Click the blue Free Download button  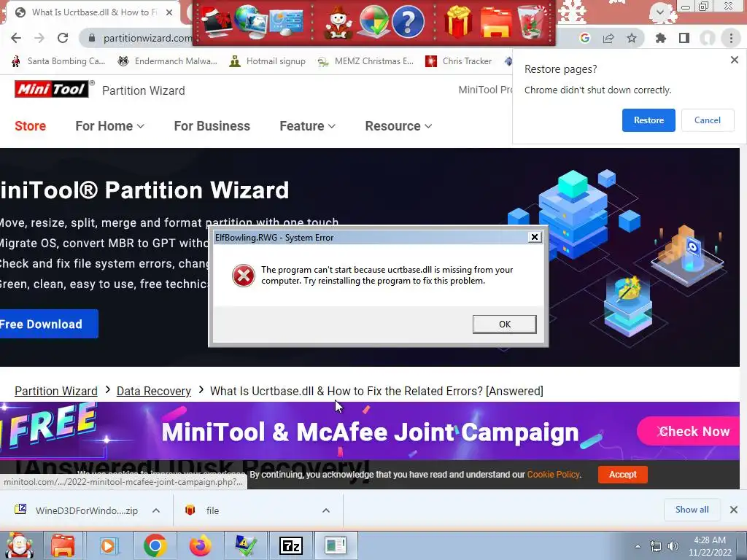coord(47,324)
